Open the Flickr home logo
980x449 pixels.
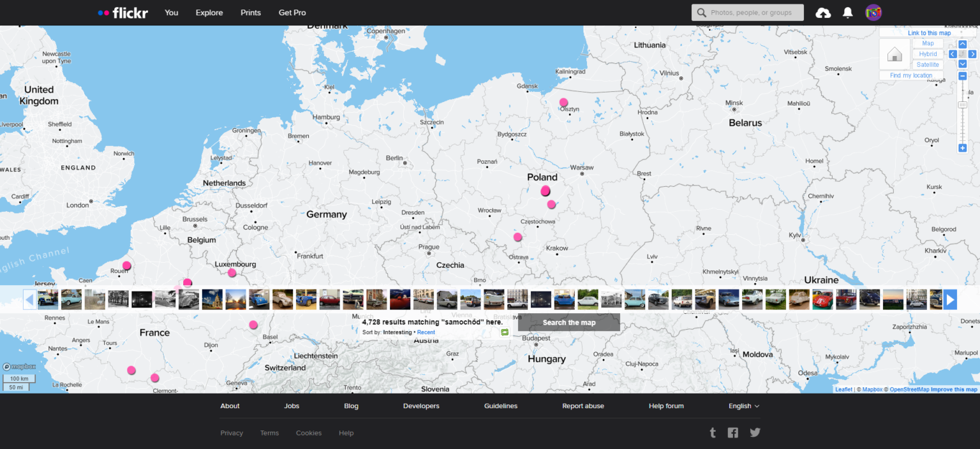pyautogui.click(x=122, y=12)
